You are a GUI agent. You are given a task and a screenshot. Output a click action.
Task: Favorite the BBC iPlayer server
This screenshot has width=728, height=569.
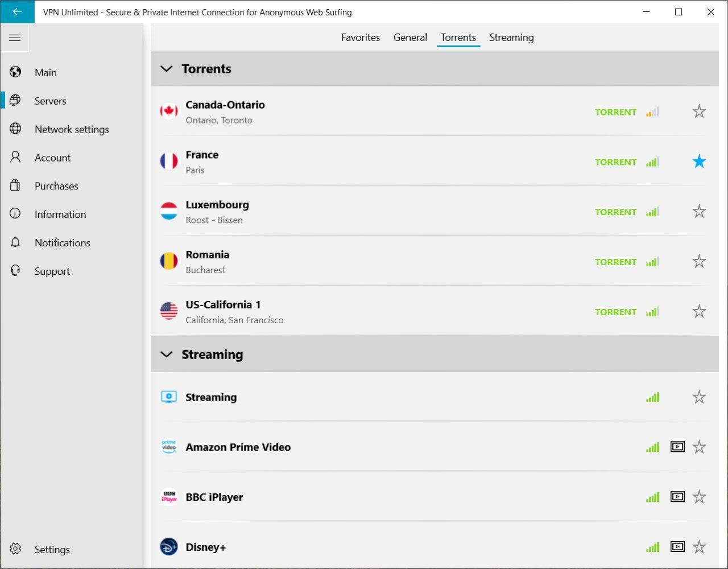point(699,497)
